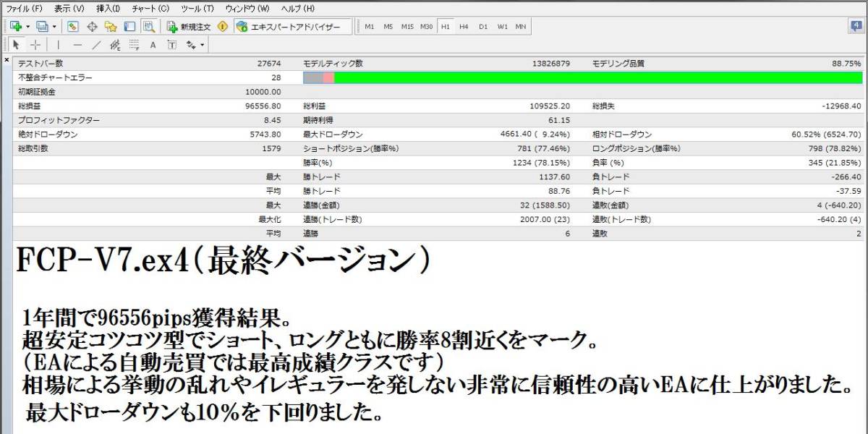This screenshot has width=868, height=434.
Task: Open the チャート (C) menu
Action: click(150, 8)
